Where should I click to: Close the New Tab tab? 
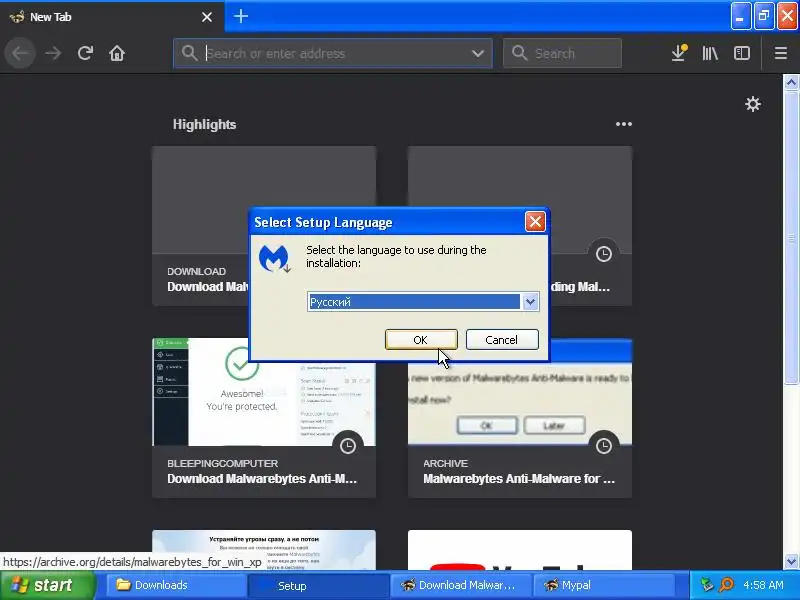tap(207, 17)
